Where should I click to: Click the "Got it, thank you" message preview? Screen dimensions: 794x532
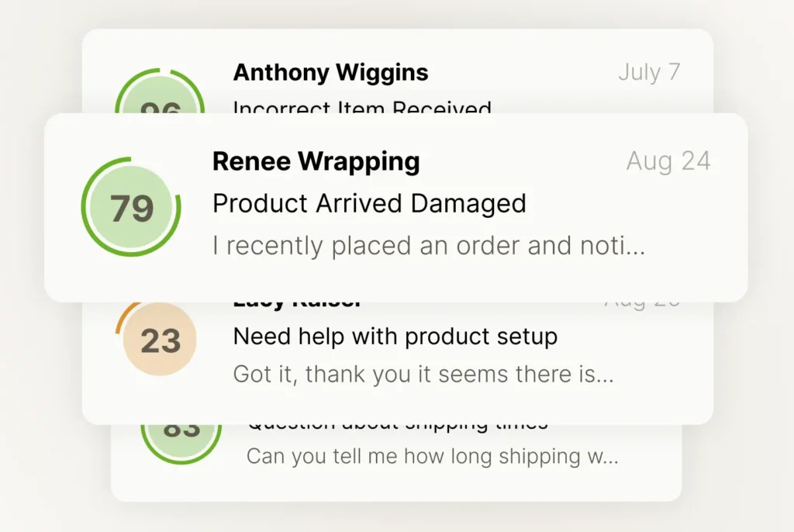(x=423, y=375)
